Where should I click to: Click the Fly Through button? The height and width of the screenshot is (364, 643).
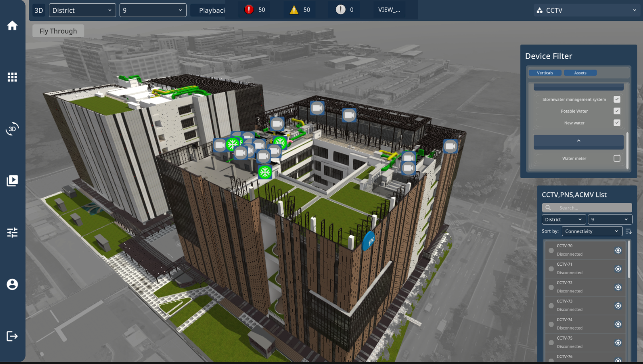(58, 31)
